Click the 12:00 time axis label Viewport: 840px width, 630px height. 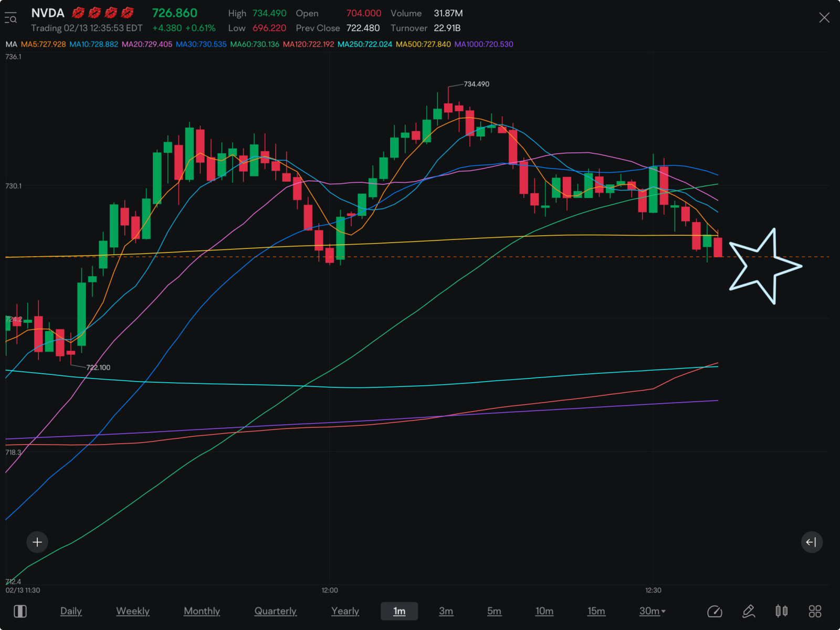[x=330, y=590]
